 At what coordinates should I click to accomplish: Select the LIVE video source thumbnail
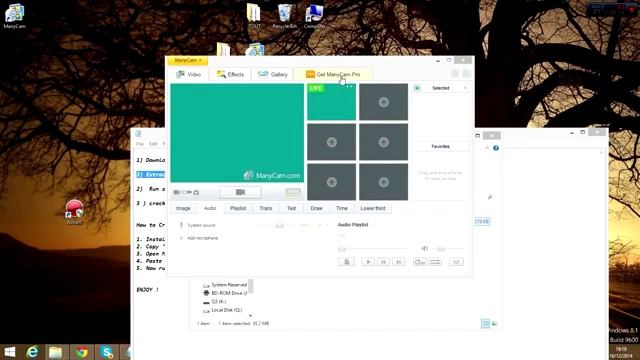tap(331, 102)
